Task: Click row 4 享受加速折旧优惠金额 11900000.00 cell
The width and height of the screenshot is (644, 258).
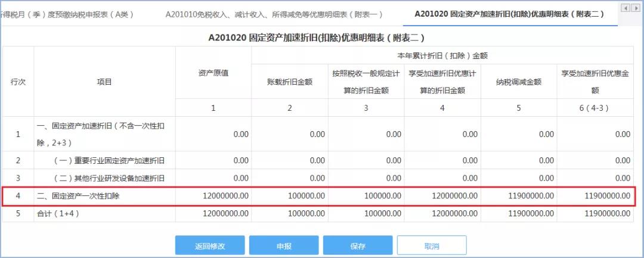Action: click(596, 196)
